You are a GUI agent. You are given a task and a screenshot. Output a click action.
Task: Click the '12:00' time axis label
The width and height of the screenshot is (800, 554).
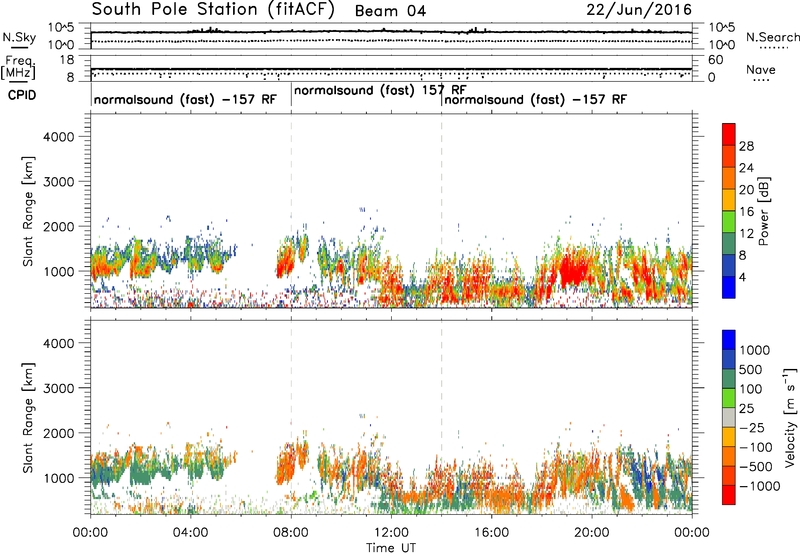391,533
